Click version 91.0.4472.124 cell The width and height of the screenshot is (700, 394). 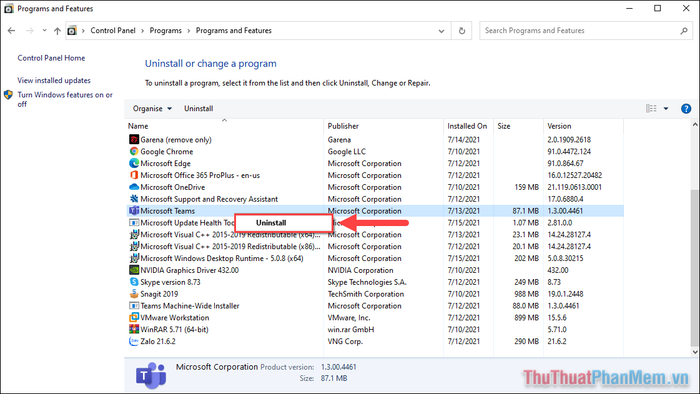pyautogui.click(x=569, y=152)
